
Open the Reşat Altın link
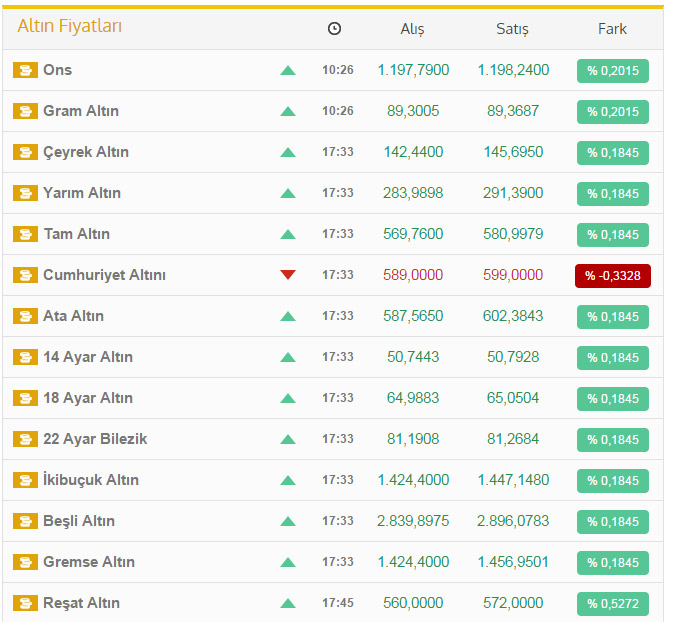tap(81, 603)
